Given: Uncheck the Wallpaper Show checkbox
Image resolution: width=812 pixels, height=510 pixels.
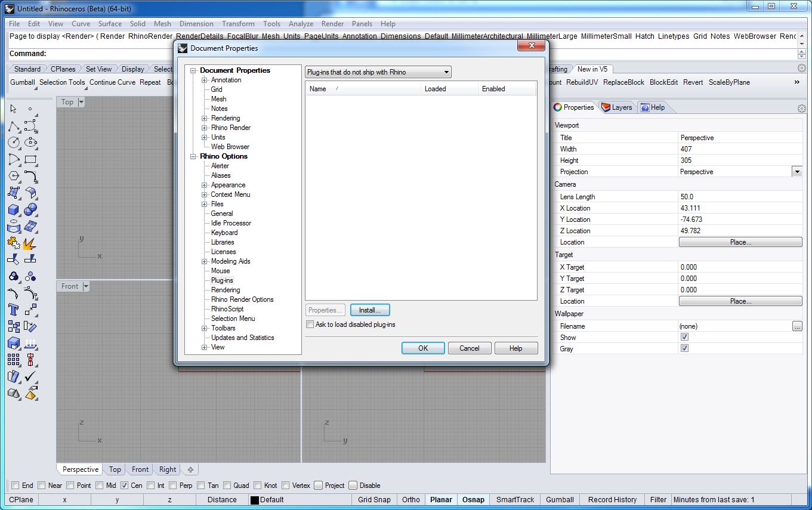Looking at the screenshot, I should (684, 337).
